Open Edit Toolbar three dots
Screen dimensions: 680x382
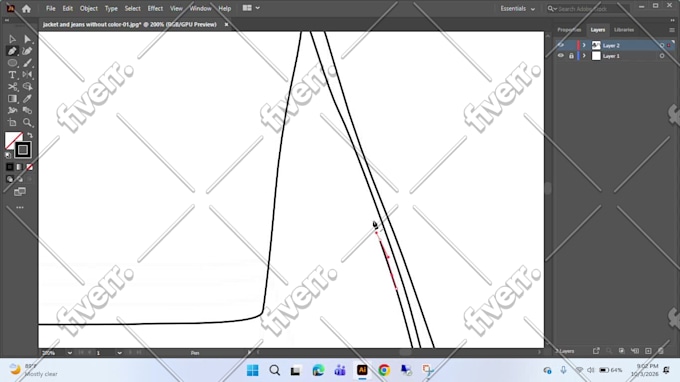(x=20, y=208)
